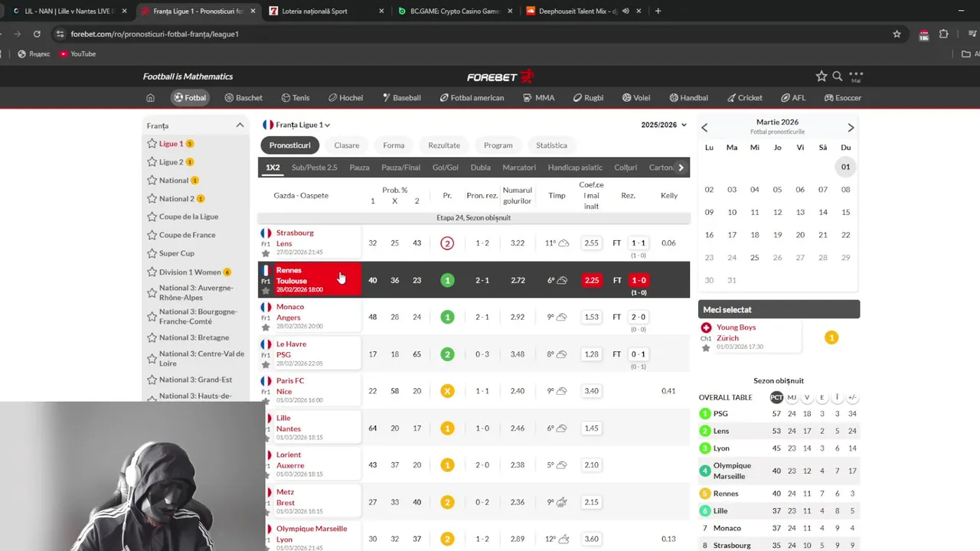
Task: Select the Tenis sport tab
Action: 296,98
